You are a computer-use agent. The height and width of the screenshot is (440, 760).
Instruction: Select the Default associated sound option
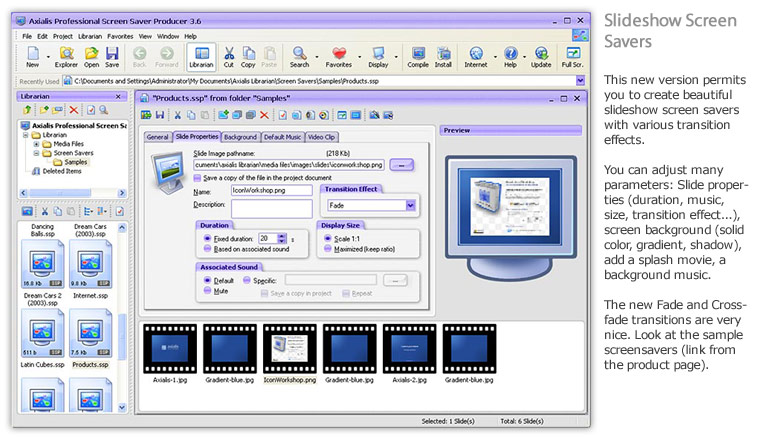pos(207,280)
